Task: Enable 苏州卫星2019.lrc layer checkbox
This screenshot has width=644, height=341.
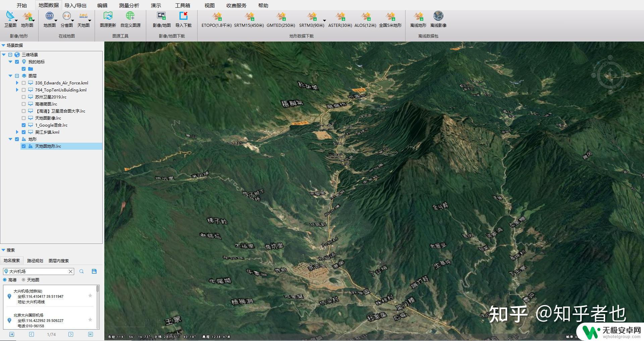Action: (x=23, y=97)
